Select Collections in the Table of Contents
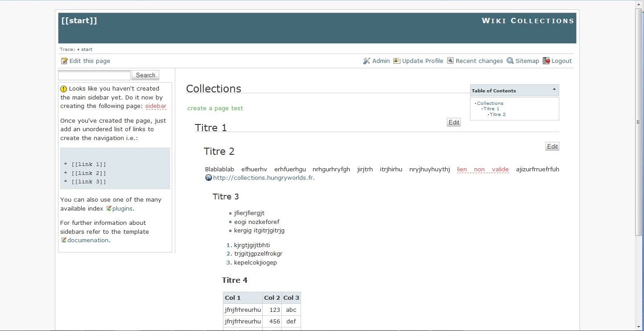Screen dimensions: 644x331 click(x=490, y=103)
